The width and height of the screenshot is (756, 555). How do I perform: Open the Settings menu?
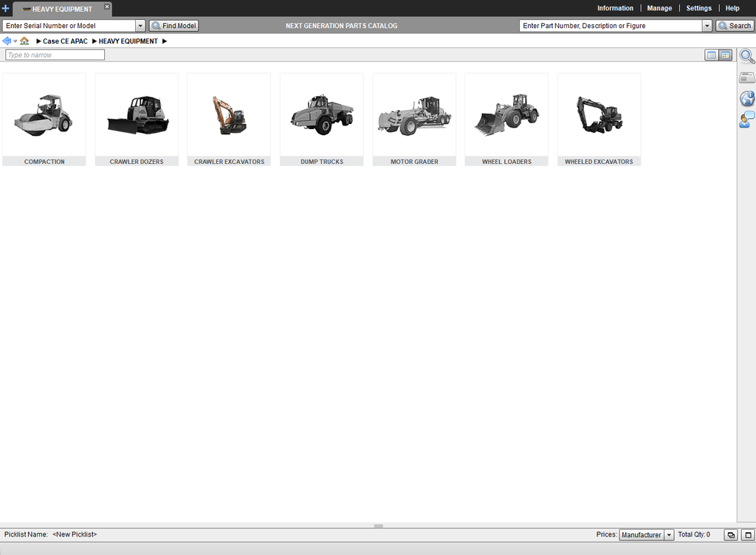[698, 8]
